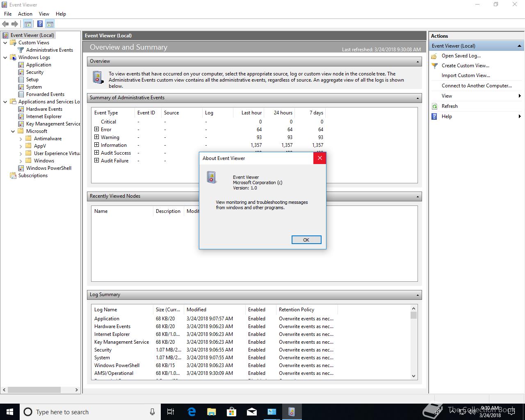Expand the Antimalware folder node
The height and width of the screenshot is (420, 525).
[21, 139]
